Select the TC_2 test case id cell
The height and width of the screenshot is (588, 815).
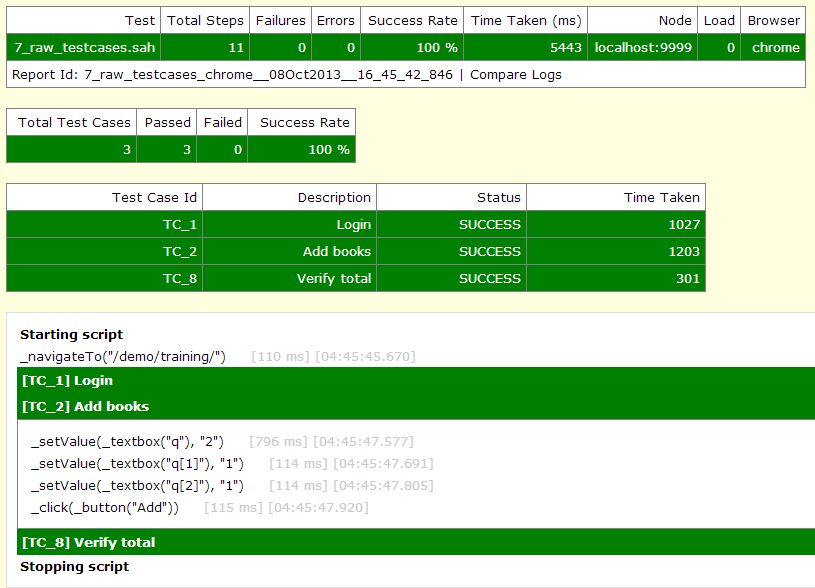click(x=180, y=252)
